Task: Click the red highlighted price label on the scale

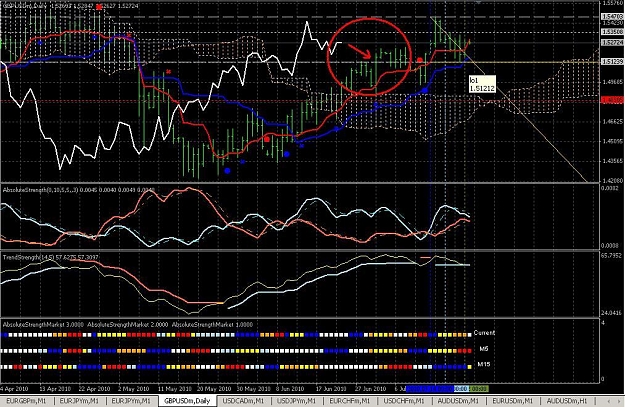Action: pos(613,100)
